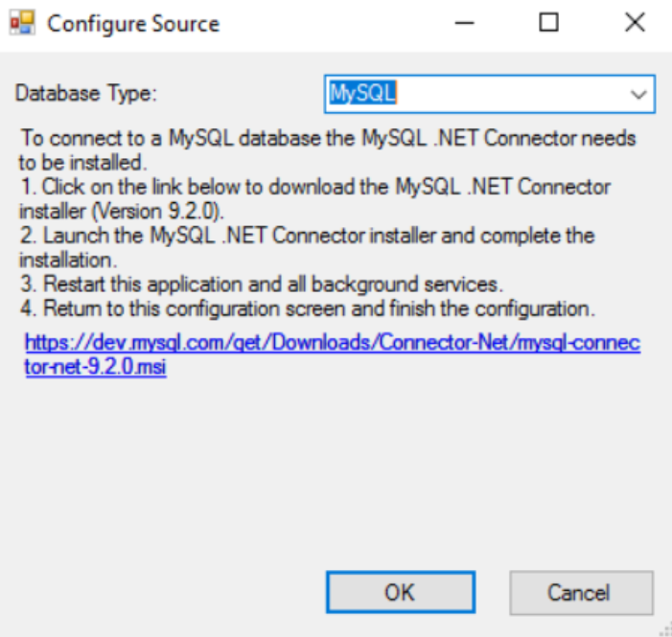The width and height of the screenshot is (672, 637).
Task: Click the 'Configure Source' title text
Action: click(x=133, y=23)
